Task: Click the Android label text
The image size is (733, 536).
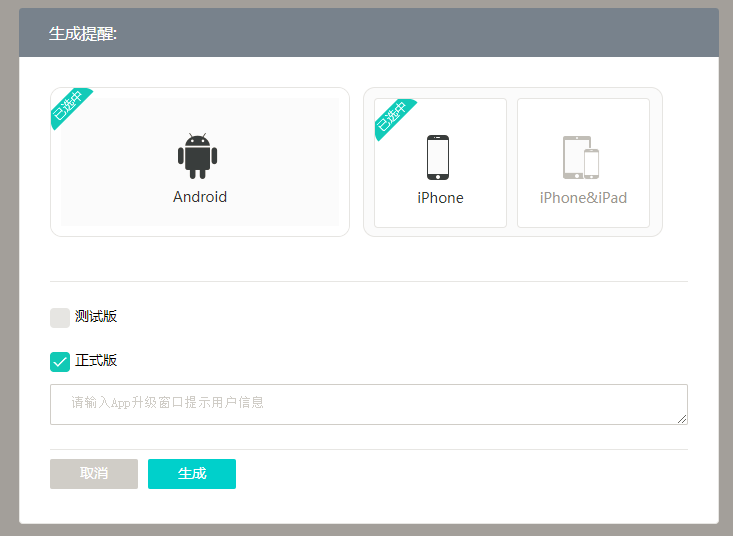Action: pos(200,197)
